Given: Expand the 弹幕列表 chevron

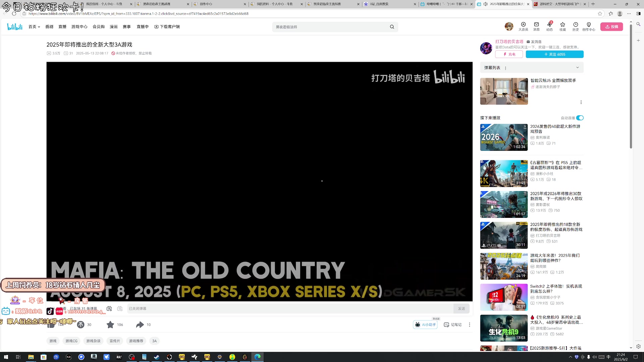Looking at the screenshot, I should point(578,67).
